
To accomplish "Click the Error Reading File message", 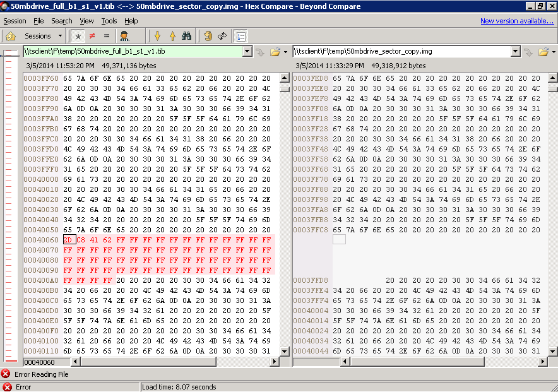I will tap(41, 374).
